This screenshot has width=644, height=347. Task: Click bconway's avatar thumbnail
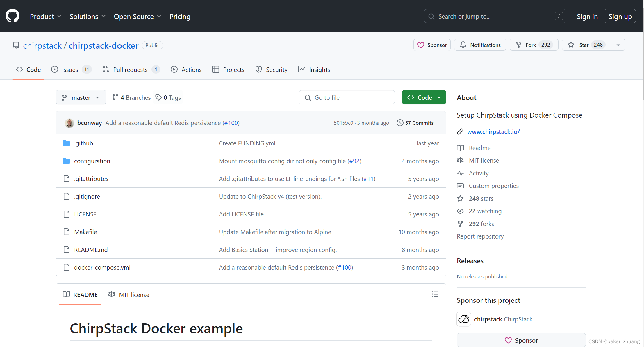click(x=69, y=123)
